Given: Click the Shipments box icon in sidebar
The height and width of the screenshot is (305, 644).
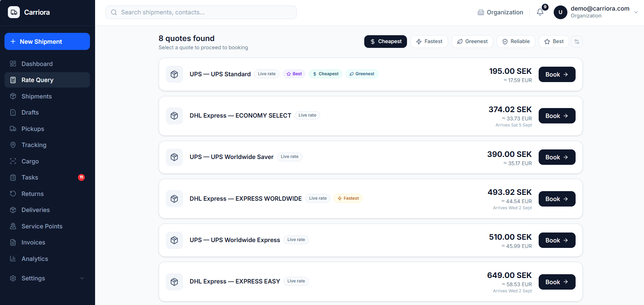Looking at the screenshot, I should (x=13, y=96).
